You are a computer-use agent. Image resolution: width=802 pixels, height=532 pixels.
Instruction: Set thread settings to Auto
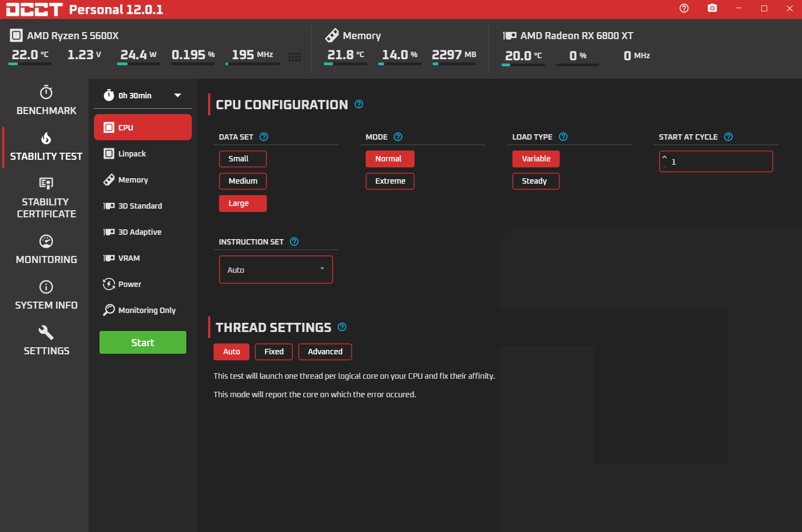(231, 352)
